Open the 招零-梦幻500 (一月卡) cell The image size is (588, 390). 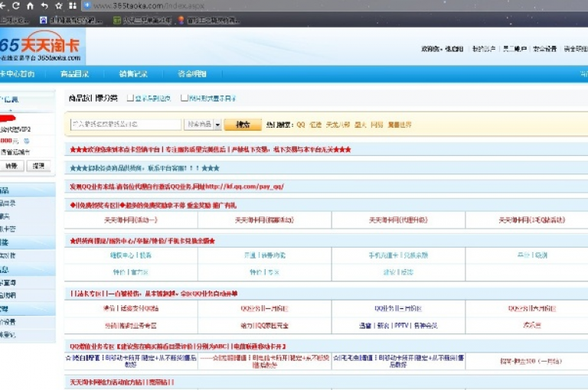[x=531, y=361]
